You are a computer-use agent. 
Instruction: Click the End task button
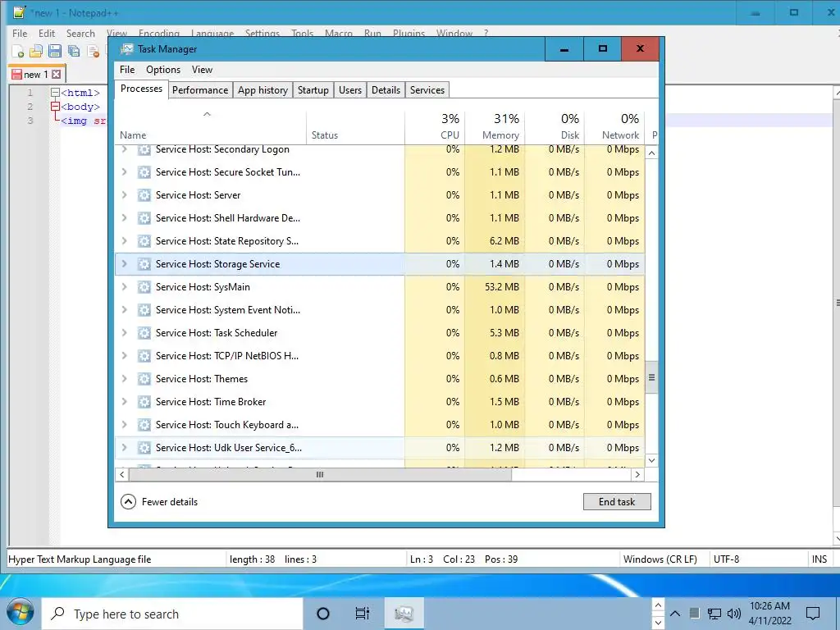click(617, 502)
